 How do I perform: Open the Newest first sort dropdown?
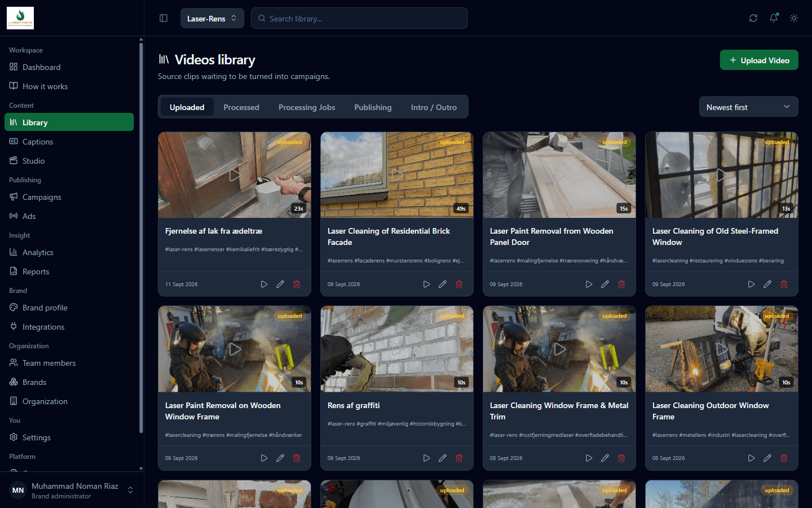pyautogui.click(x=748, y=107)
